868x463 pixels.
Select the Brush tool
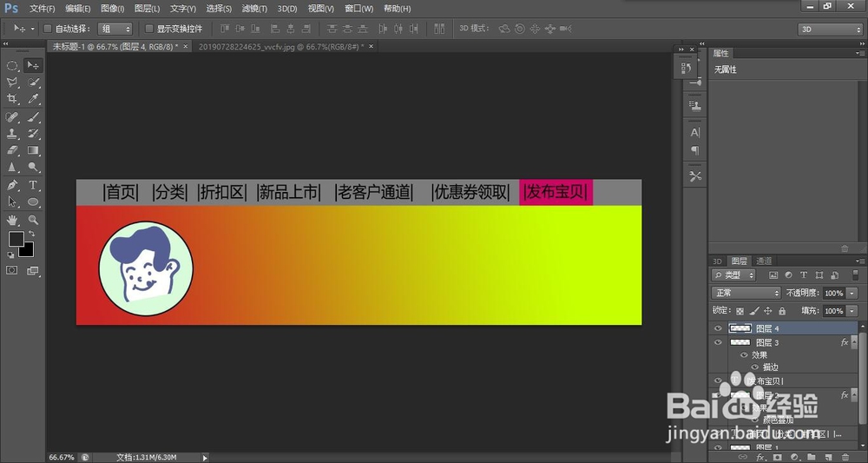tap(33, 117)
